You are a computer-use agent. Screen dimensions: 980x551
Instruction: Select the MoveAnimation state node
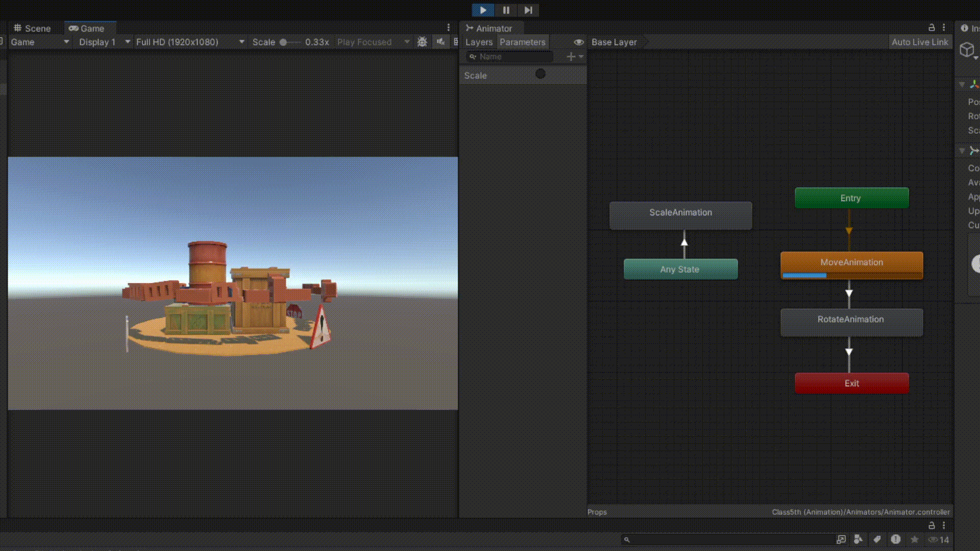(x=851, y=263)
